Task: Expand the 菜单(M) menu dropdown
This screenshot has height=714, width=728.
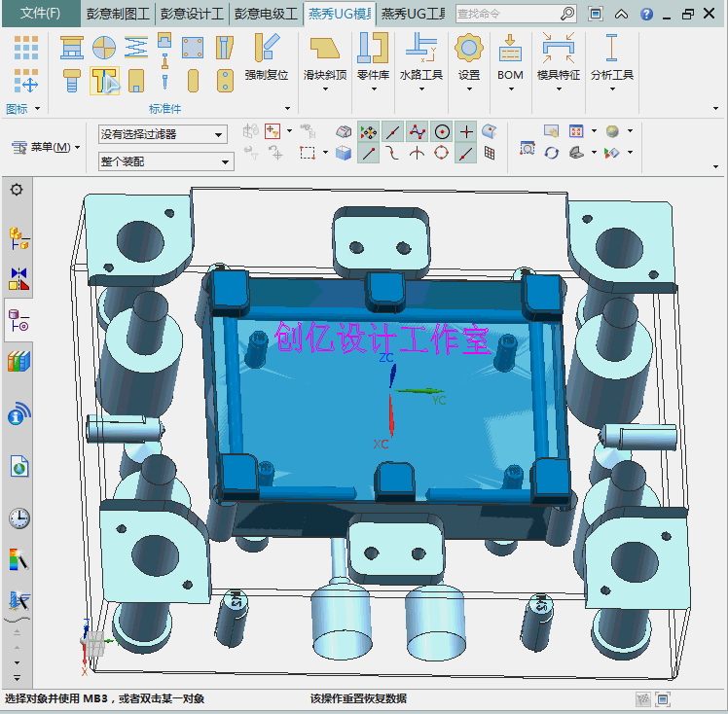Action: (x=46, y=147)
